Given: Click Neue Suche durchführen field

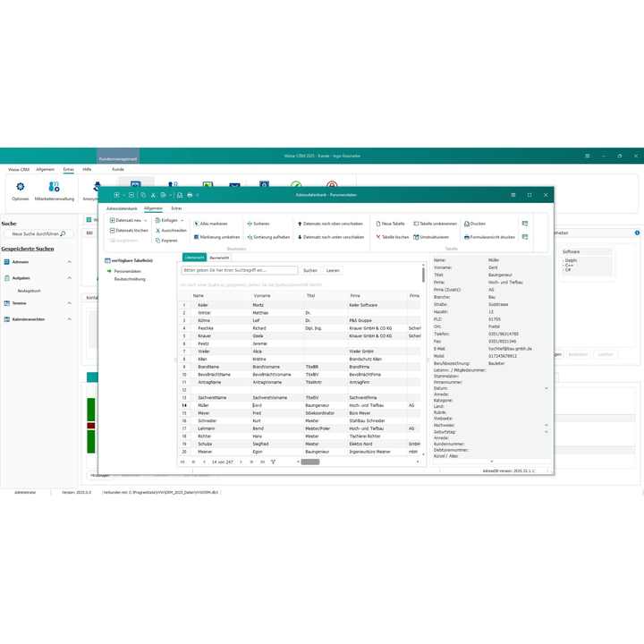Looking at the screenshot, I should (x=38, y=233).
